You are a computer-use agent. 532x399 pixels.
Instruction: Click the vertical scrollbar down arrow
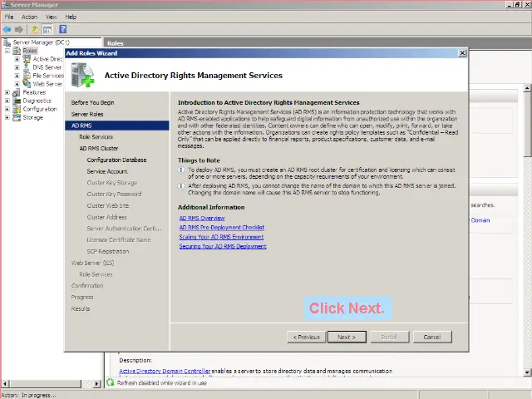527,372
